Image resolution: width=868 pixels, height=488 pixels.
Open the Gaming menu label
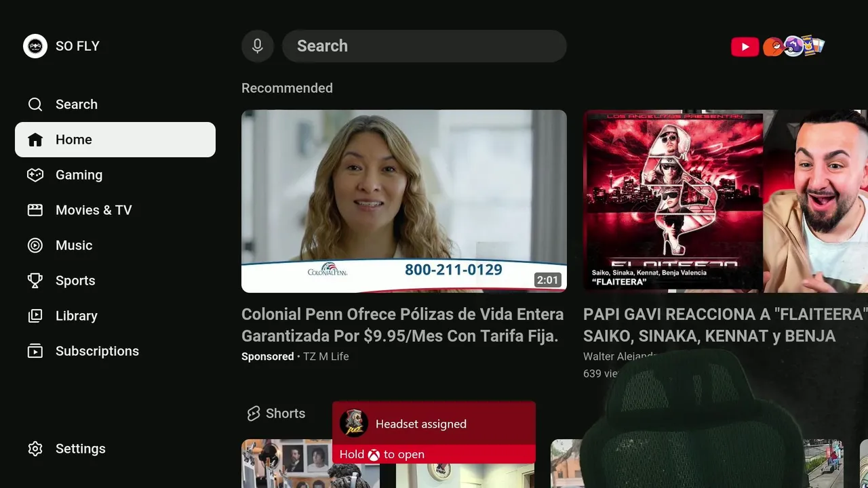79,175
